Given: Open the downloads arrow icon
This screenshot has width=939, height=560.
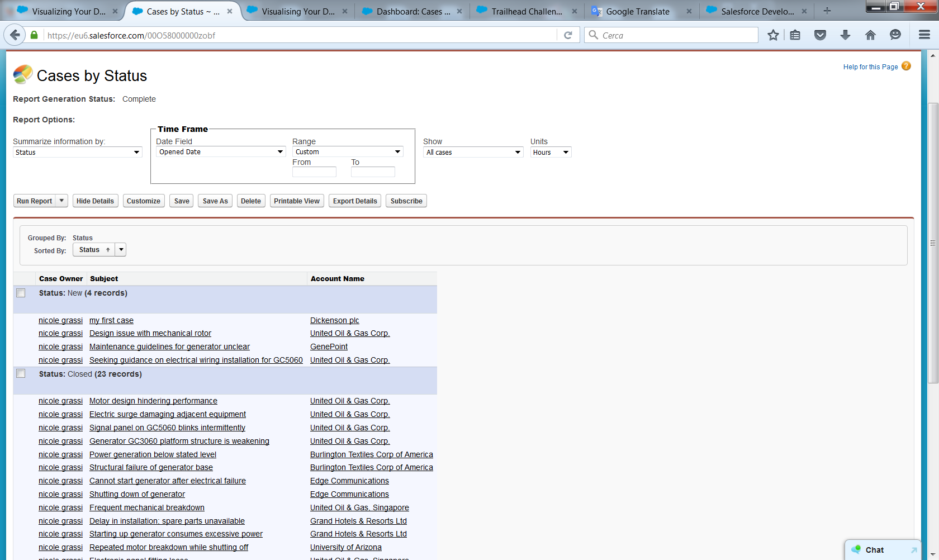Looking at the screenshot, I should [x=845, y=35].
